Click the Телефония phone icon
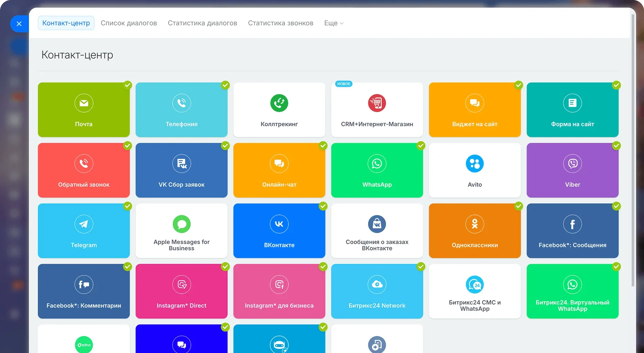Viewport: 644px width, 353px height. 181,103
